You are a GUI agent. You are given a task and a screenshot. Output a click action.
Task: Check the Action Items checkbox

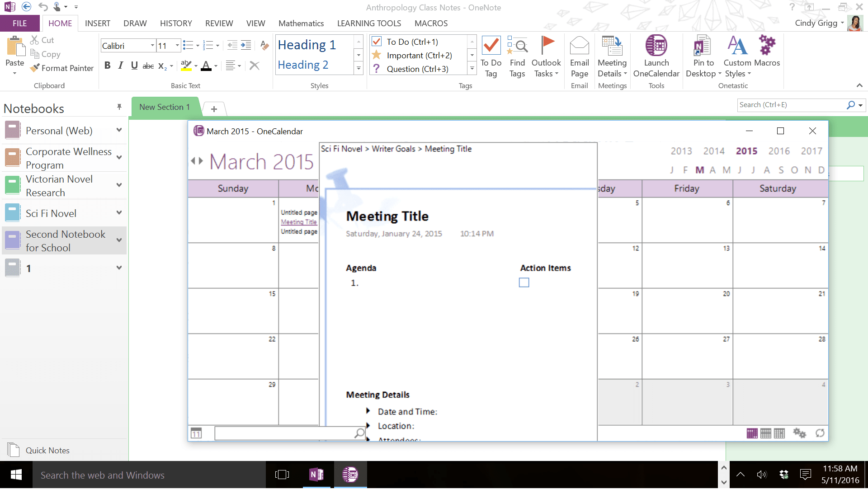coord(524,282)
